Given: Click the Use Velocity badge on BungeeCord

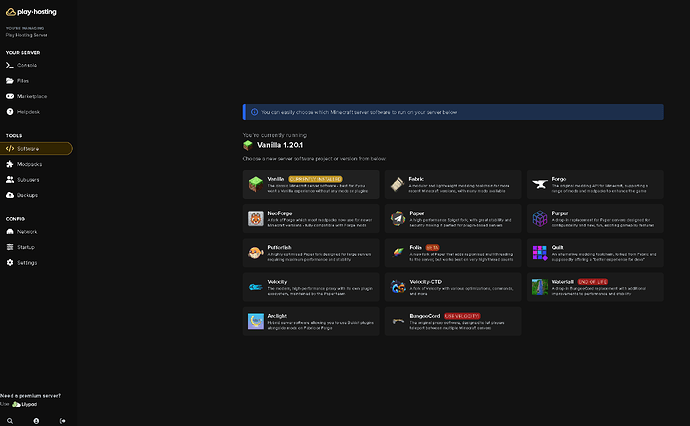Looking at the screenshot, I should tap(462, 316).
